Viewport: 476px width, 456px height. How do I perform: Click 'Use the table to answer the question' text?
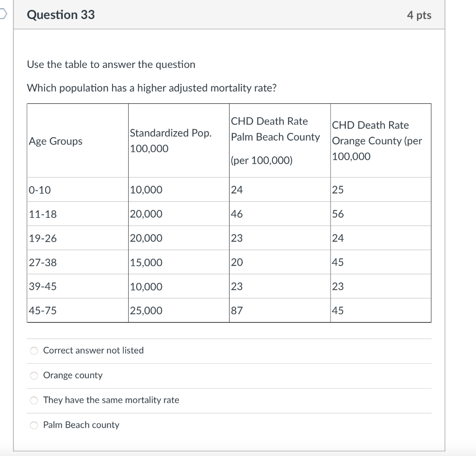(111, 65)
